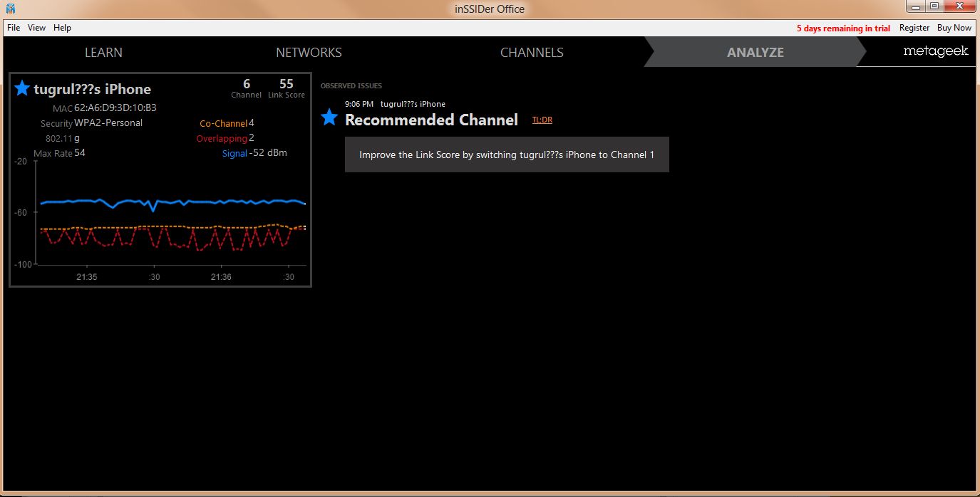Click the 5 days remaining in trial notice

[x=843, y=28]
